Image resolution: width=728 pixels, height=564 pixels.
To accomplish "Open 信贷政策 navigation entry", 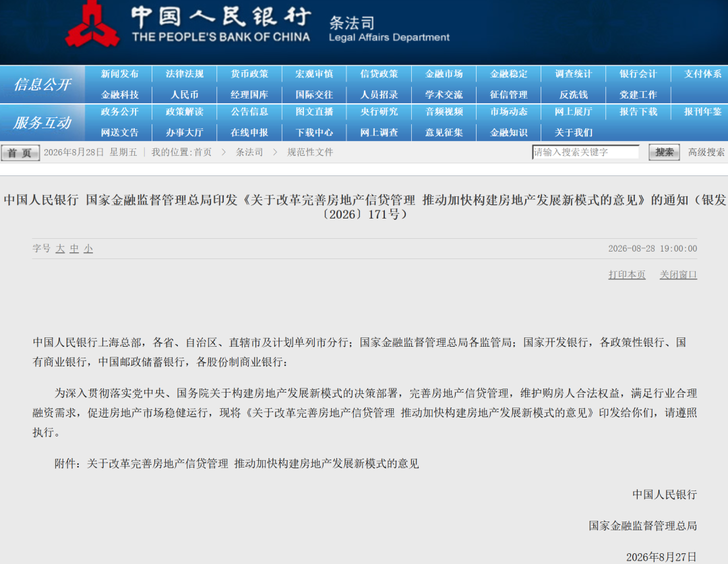I will coord(380,74).
